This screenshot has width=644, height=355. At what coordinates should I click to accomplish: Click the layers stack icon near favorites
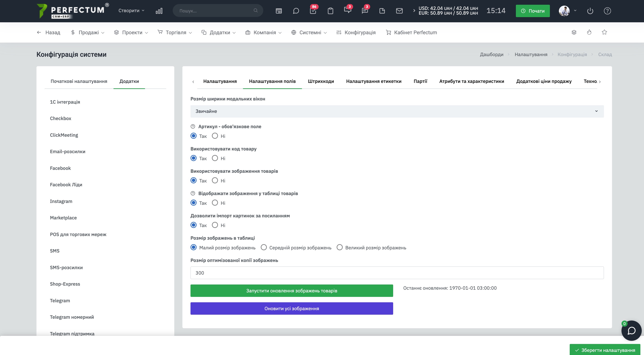pyautogui.click(x=574, y=32)
